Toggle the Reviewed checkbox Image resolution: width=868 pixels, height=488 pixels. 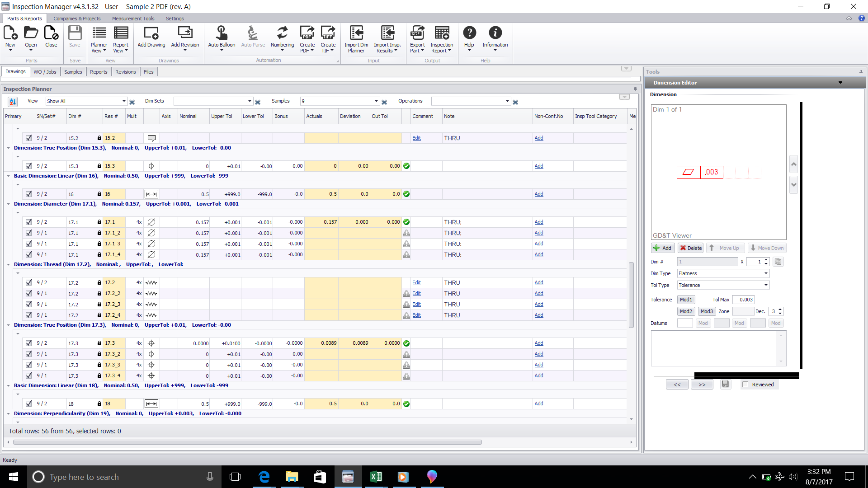[745, 385]
